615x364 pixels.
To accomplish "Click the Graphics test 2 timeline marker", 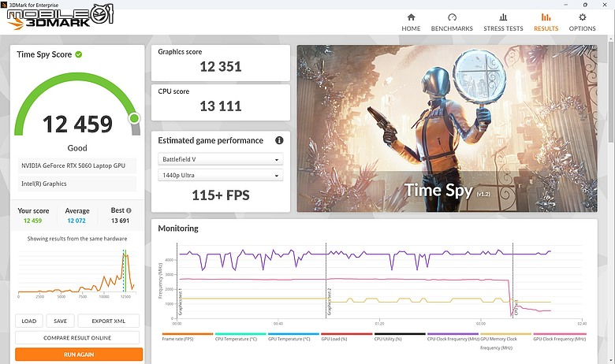I will 329,302.
